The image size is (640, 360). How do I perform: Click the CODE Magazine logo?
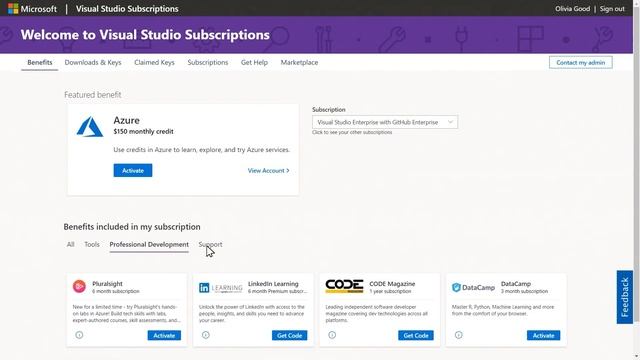click(x=344, y=286)
